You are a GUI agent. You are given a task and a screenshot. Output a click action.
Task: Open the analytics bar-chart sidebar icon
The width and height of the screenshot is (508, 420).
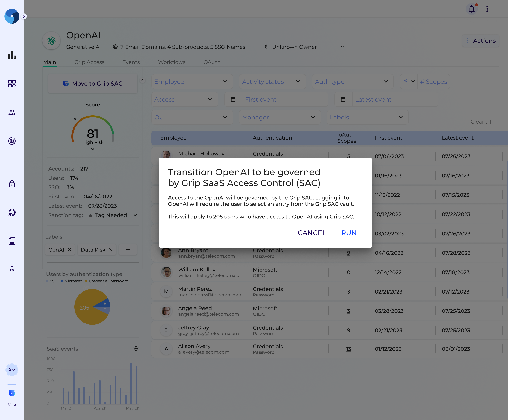pos(12,55)
